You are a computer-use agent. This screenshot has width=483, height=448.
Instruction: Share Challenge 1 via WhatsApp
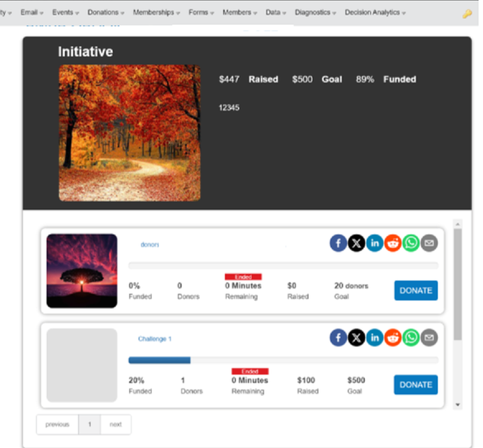[411, 338]
